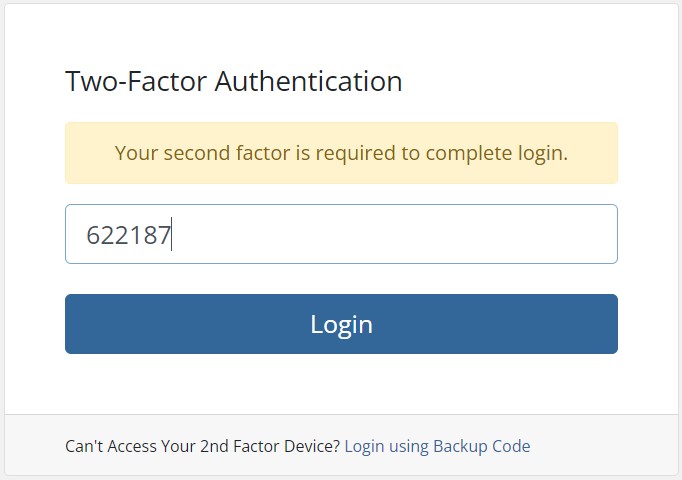Click the word Two-Factor in the title
682x480 pixels.
136,81
